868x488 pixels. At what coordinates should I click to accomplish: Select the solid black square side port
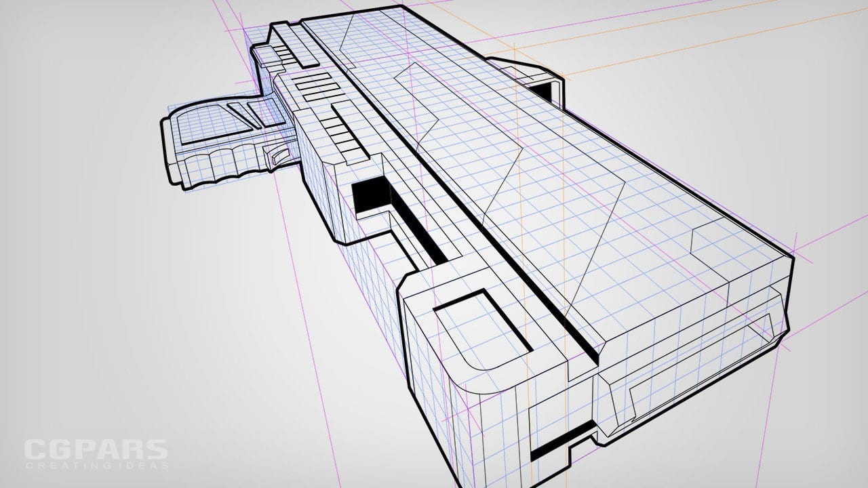[366, 195]
